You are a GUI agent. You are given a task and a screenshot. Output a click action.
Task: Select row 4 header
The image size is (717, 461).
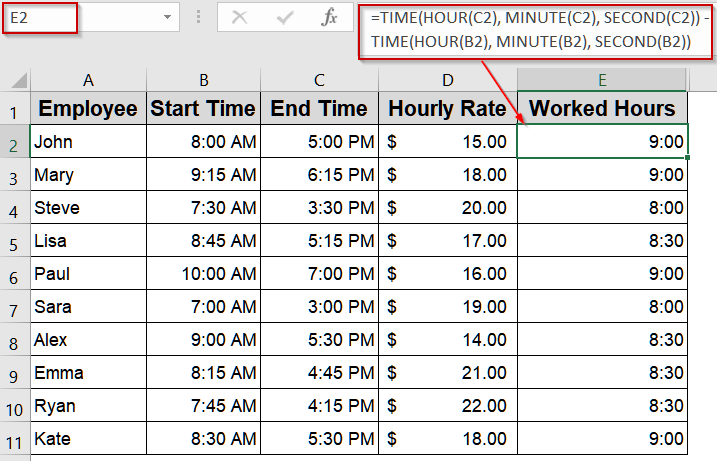point(15,207)
